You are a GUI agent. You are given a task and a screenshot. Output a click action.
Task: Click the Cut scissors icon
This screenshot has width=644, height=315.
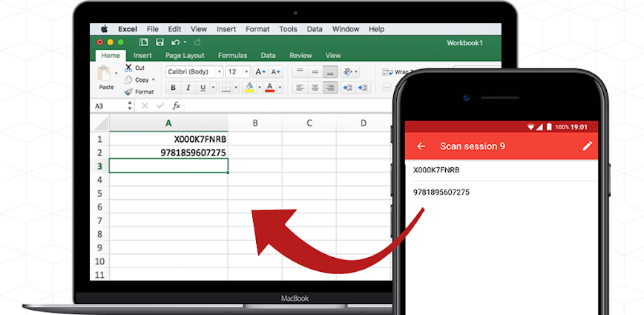(x=128, y=68)
